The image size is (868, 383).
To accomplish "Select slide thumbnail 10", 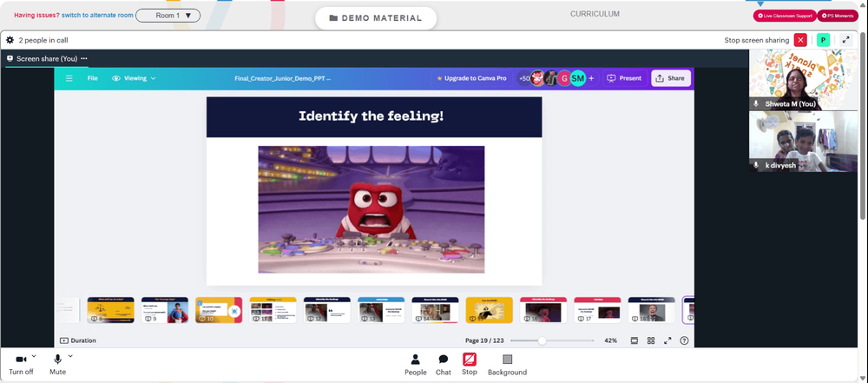I will coord(219,310).
